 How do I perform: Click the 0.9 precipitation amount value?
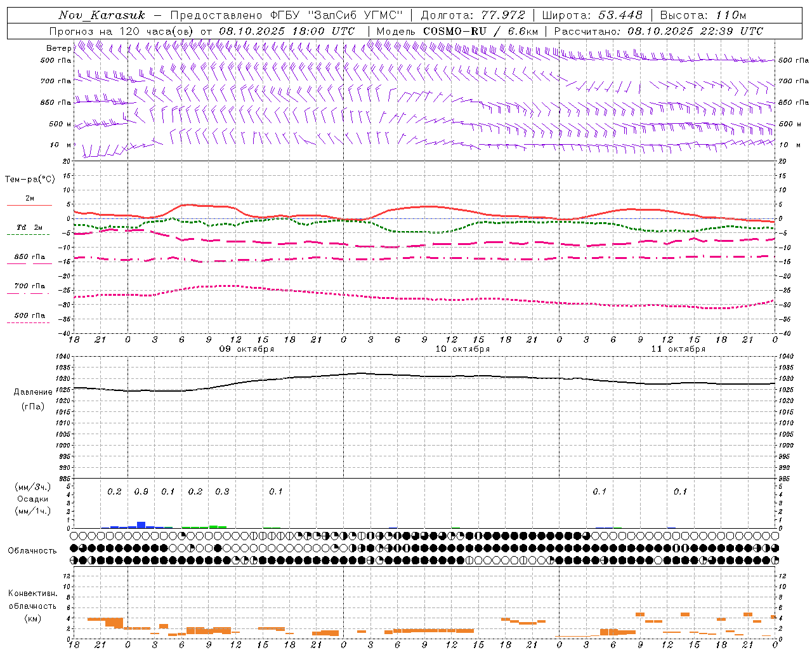[141, 492]
